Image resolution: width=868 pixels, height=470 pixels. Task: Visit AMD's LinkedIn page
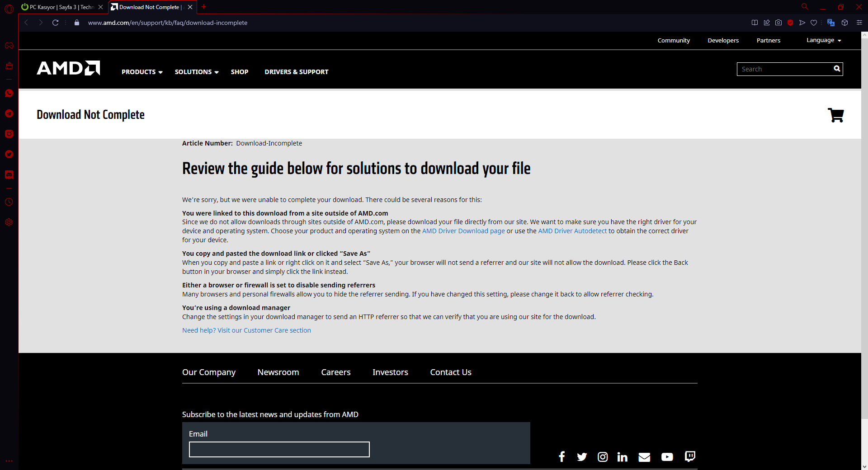(x=623, y=457)
